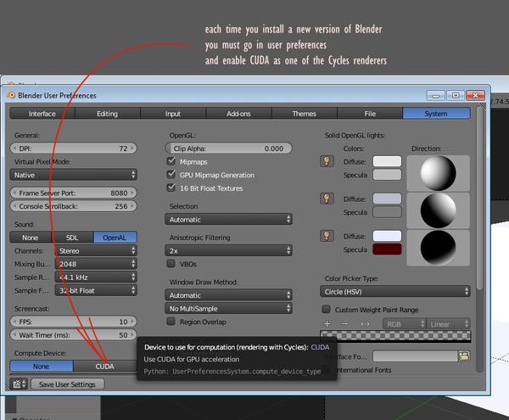Remove color stop with minus icon
The width and height of the screenshot is (509, 420).
tap(344, 323)
